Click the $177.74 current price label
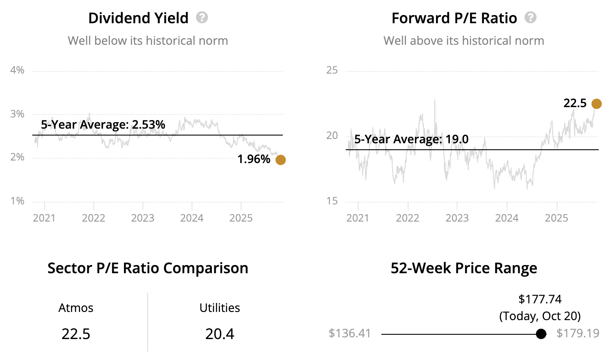The width and height of the screenshot is (613, 364). (x=540, y=299)
